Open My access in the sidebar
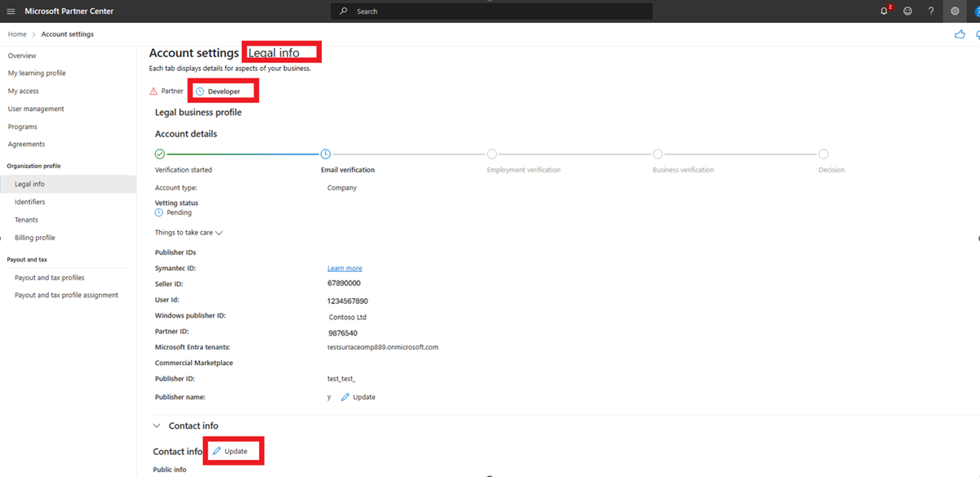Screen dimensions: 980x477 23,91
